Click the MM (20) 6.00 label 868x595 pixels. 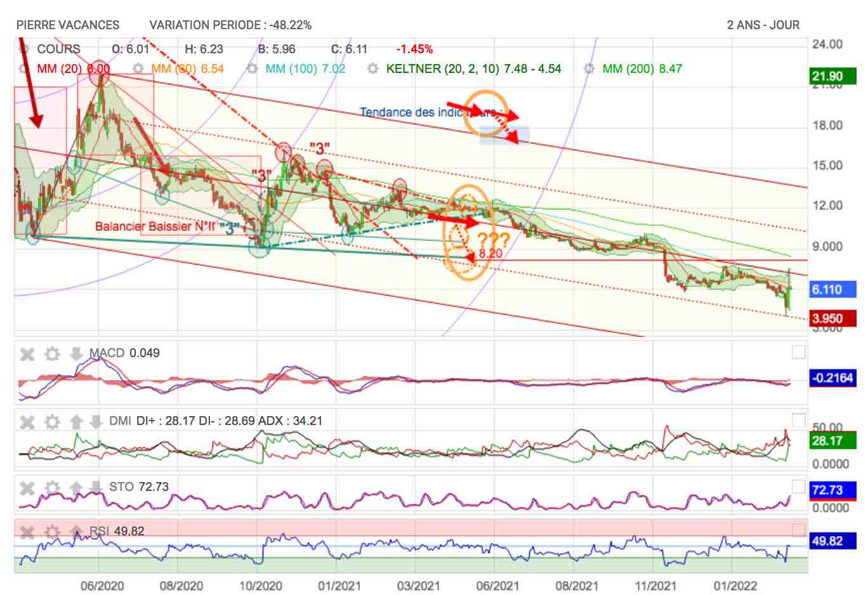click(x=73, y=69)
